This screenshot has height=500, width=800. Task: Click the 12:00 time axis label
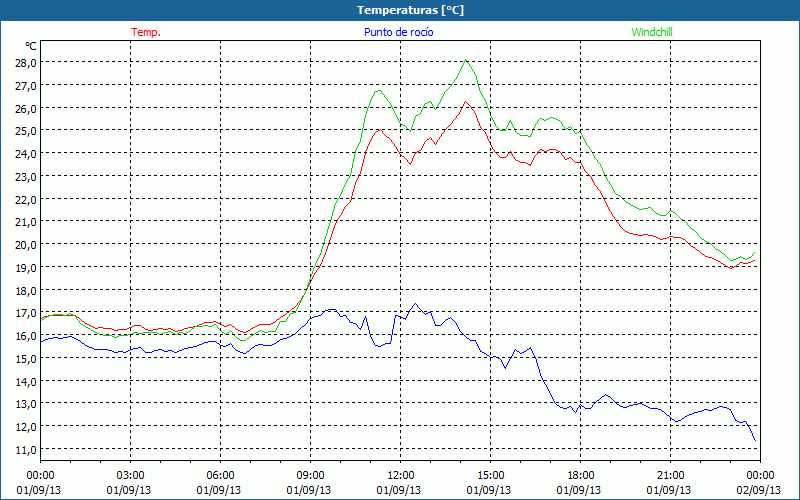pos(400,476)
